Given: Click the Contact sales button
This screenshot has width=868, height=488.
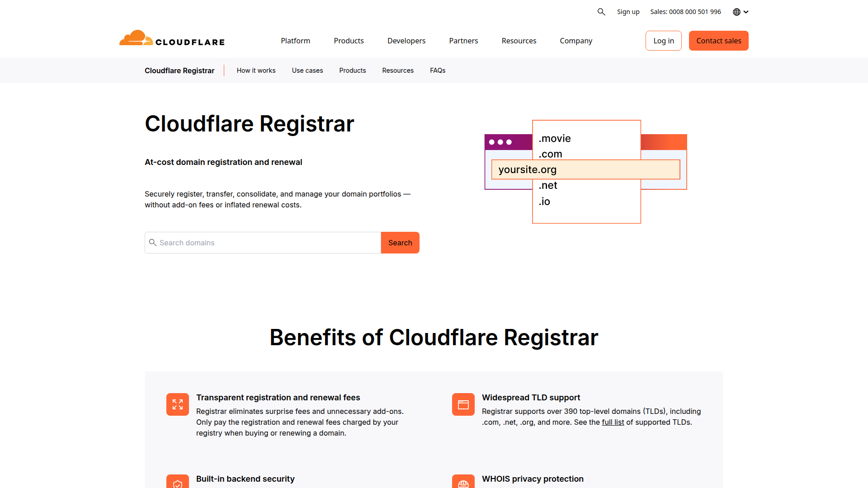Looking at the screenshot, I should [x=718, y=41].
